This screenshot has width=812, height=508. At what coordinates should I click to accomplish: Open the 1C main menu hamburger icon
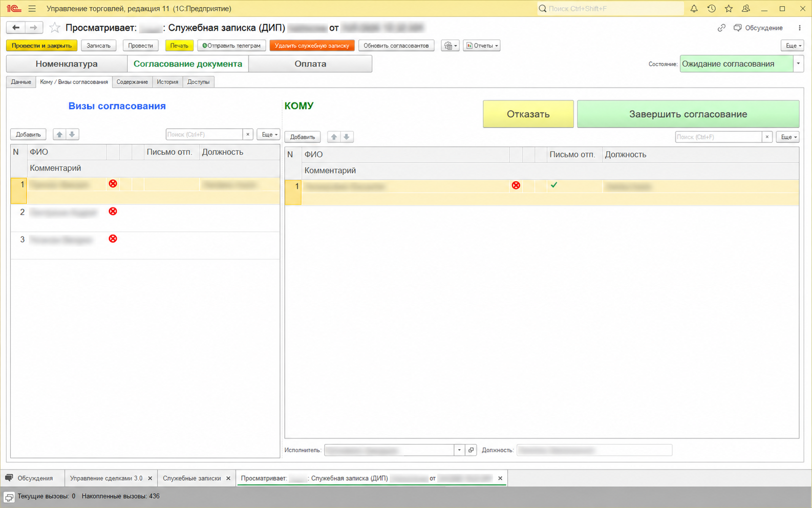32,9
